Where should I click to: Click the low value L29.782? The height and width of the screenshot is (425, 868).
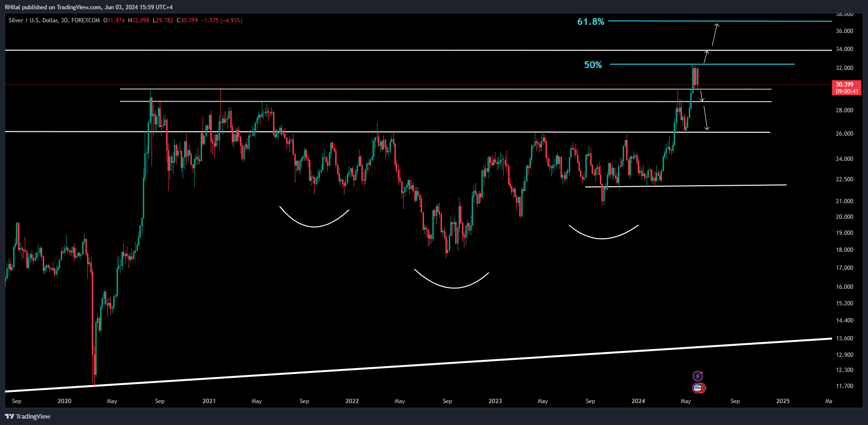[163, 20]
